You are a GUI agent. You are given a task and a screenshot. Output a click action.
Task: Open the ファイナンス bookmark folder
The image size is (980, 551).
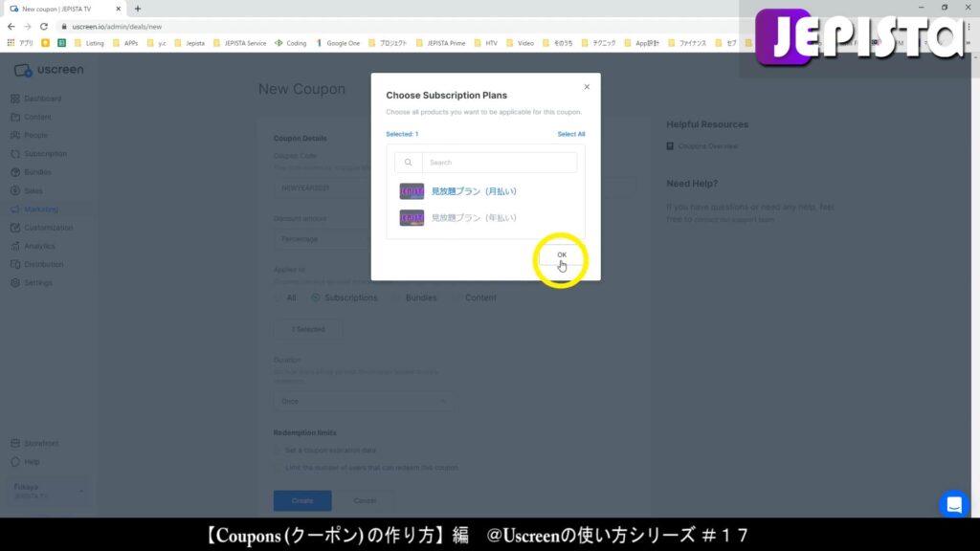click(687, 43)
